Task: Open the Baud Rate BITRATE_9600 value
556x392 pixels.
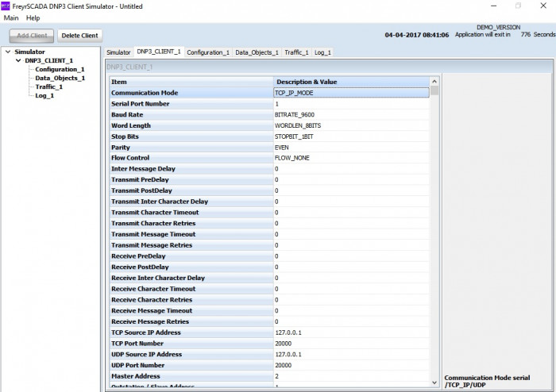Action: click(x=351, y=115)
